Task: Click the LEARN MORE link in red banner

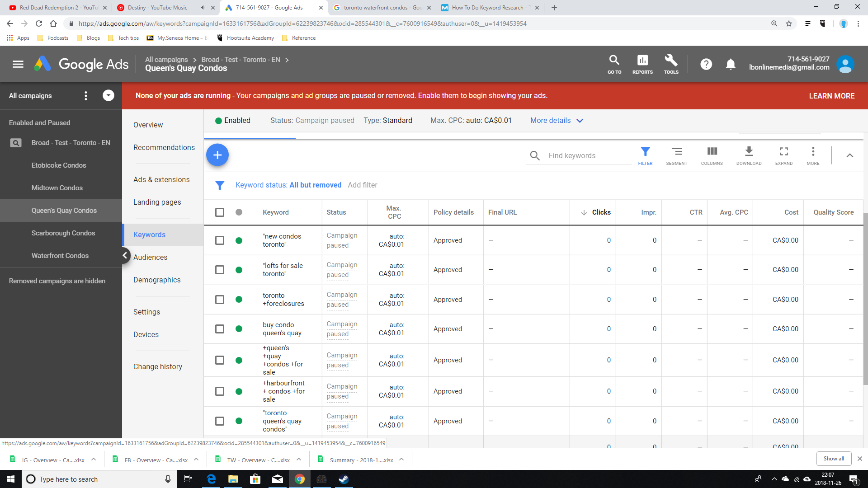Action: click(x=831, y=96)
